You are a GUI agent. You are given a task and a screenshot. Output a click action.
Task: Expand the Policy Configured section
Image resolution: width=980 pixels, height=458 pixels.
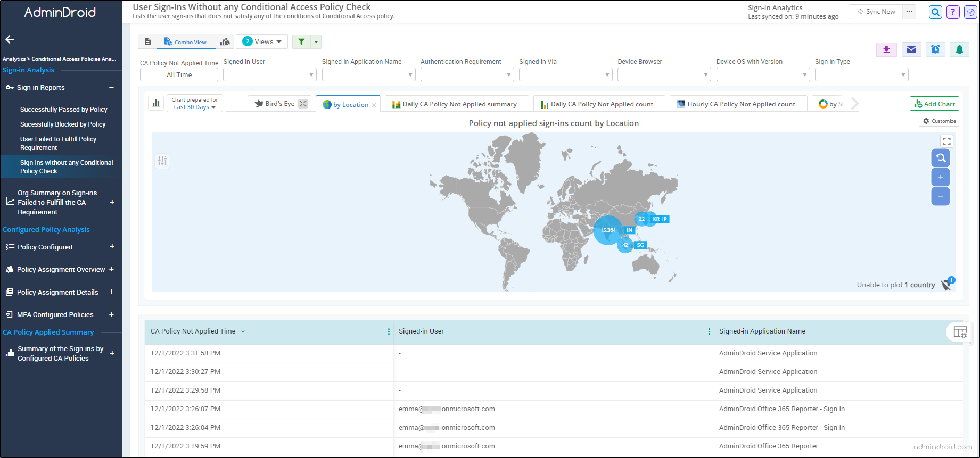pyautogui.click(x=112, y=247)
